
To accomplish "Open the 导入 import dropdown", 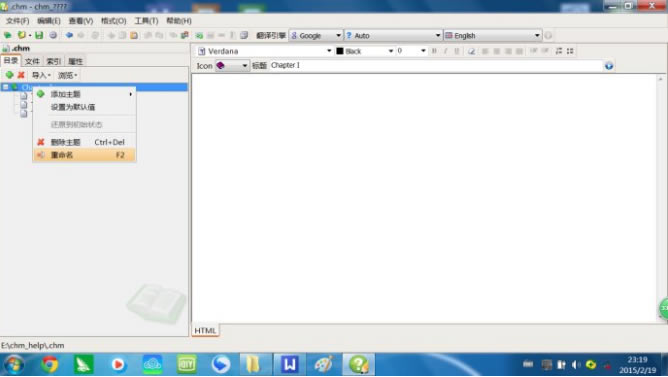I will [41, 75].
